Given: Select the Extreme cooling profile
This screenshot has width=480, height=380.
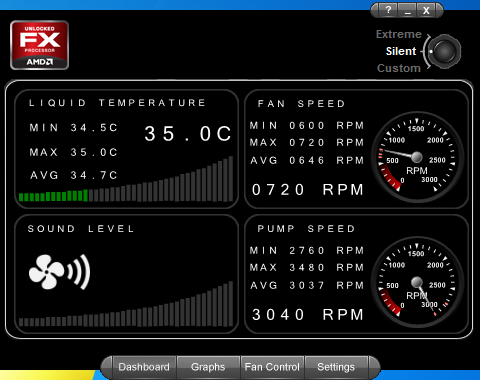Looking at the screenshot, I should click(x=399, y=34).
